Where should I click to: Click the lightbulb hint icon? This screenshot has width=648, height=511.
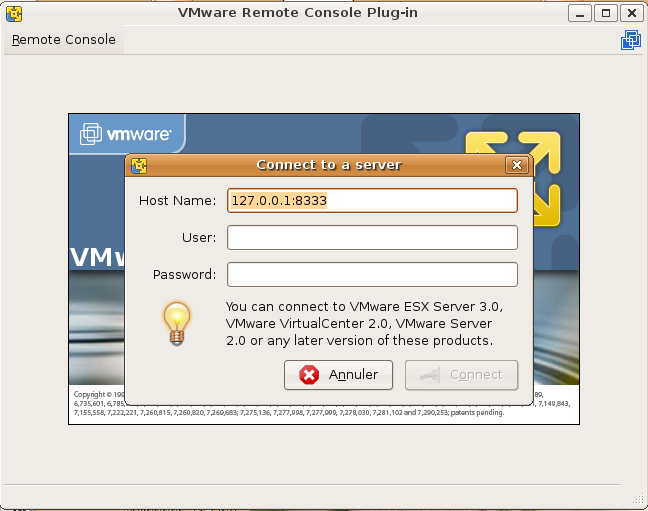tap(177, 324)
